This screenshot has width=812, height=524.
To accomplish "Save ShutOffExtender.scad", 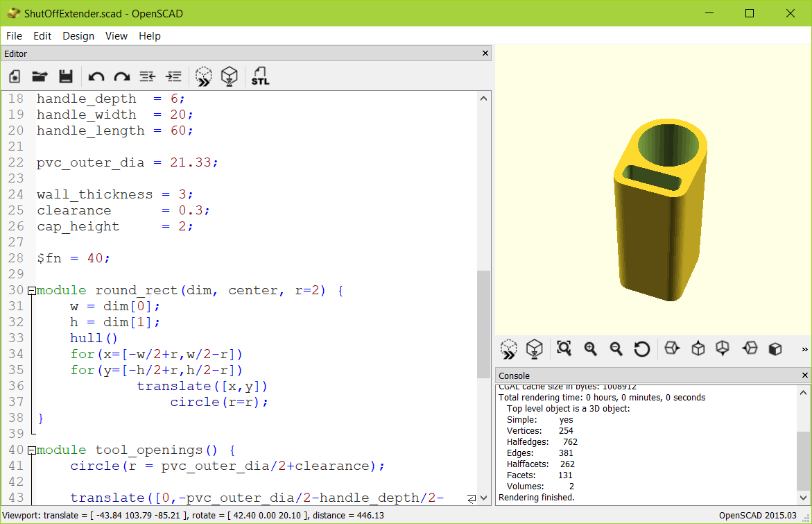I will 65,76.
